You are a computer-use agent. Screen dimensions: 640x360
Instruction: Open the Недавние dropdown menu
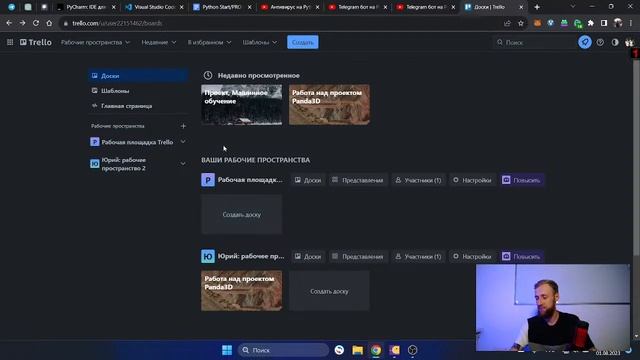click(159, 42)
